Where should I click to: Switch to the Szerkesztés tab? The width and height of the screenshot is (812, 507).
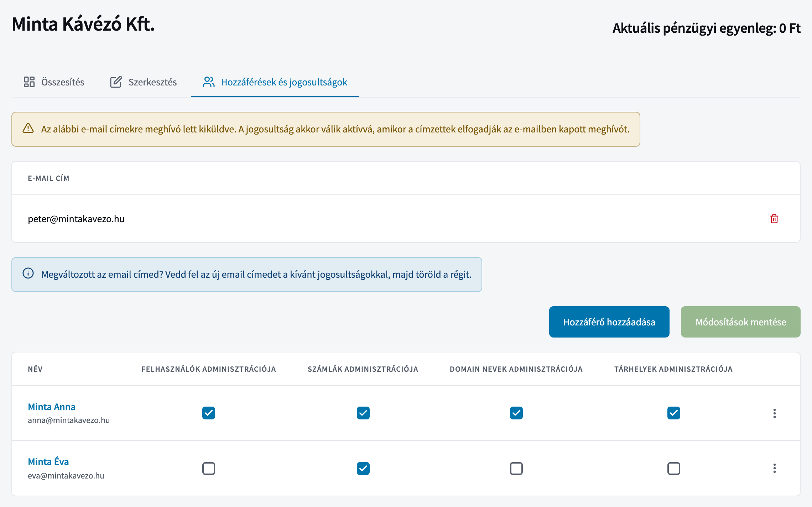pyautogui.click(x=143, y=82)
